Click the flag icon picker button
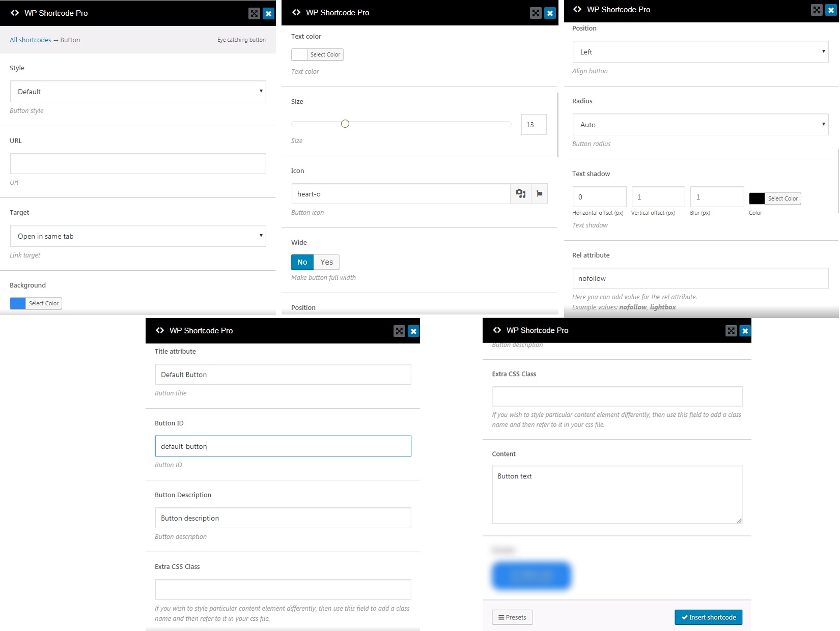The image size is (840, 631). (539, 194)
